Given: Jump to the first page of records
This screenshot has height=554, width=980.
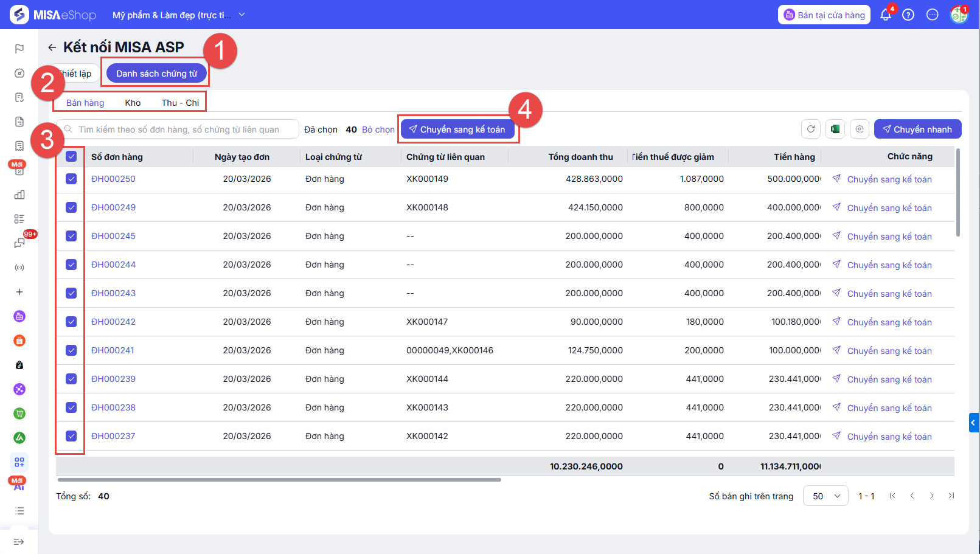Looking at the screenshot, I should [x=892, y=496].
